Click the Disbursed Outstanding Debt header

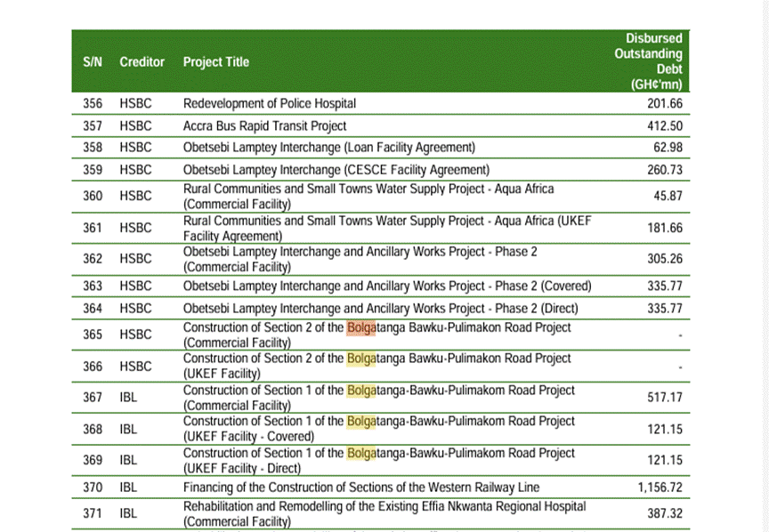[648, 61]
